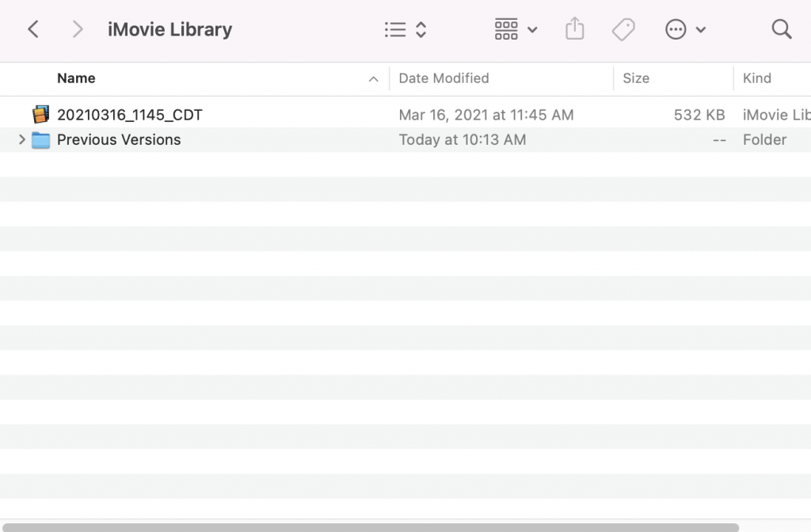811x532 pixels.
Task: Click the Mar 16, 2021 modified date
Action: (x=486, y=115)
